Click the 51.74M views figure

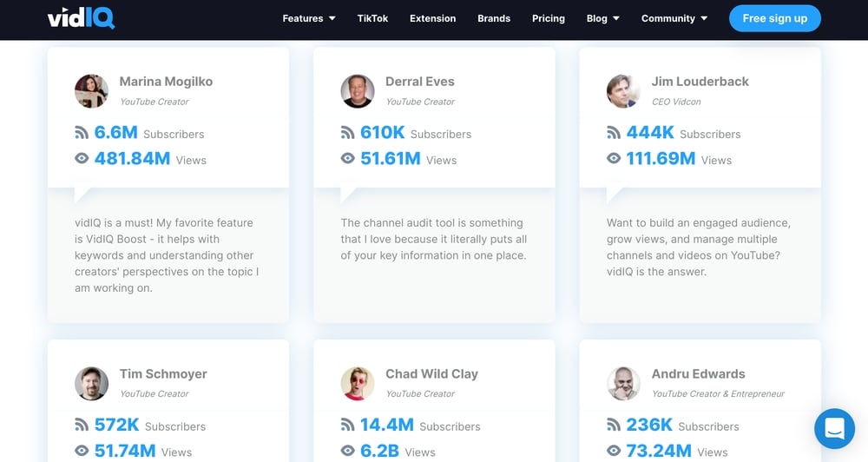coord(124,451)
